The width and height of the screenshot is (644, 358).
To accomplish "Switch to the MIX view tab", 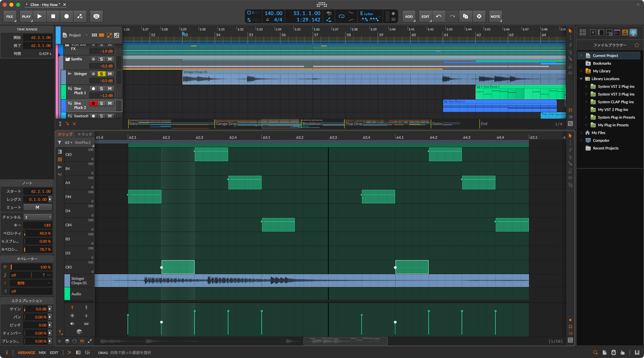I will click(x=42, y=353).
